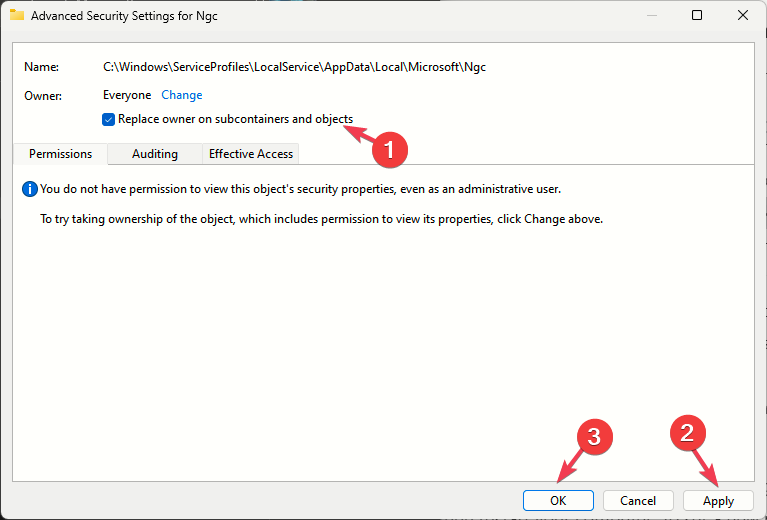Click the Cancel button
This screenshot has width=767, height=520.
point(638,500)
